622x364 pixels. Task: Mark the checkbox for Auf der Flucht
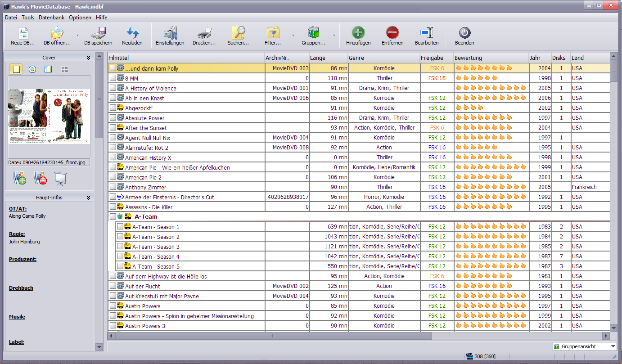coord(113,286)
